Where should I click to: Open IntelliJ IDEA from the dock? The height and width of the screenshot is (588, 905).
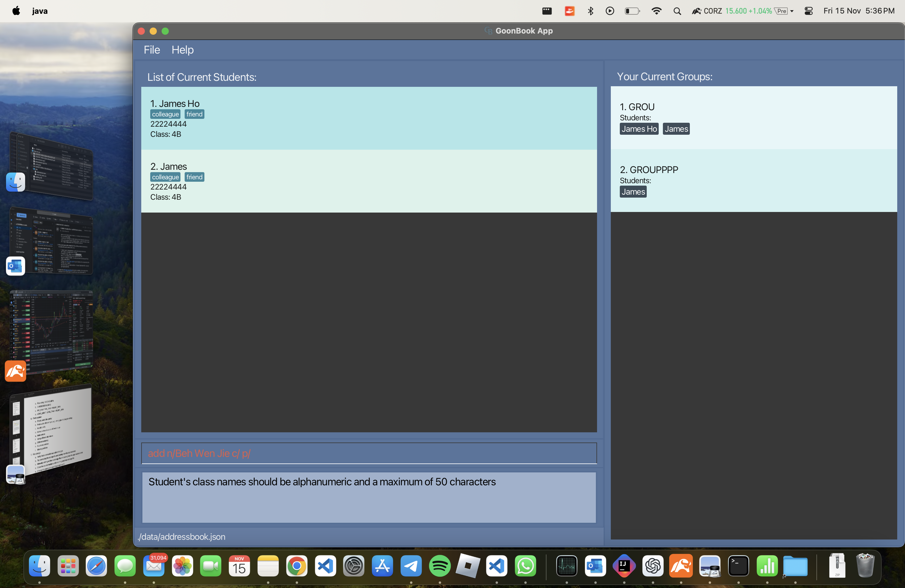coord(624,566)
